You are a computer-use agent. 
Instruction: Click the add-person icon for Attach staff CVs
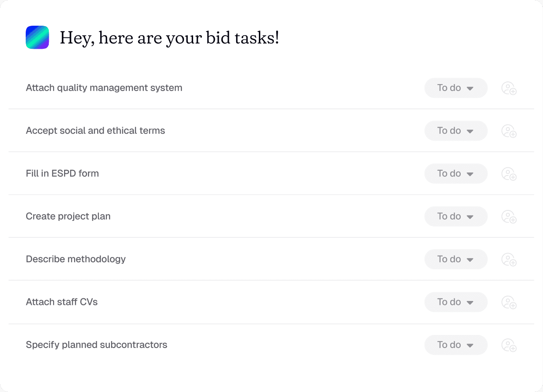[509, 302]
